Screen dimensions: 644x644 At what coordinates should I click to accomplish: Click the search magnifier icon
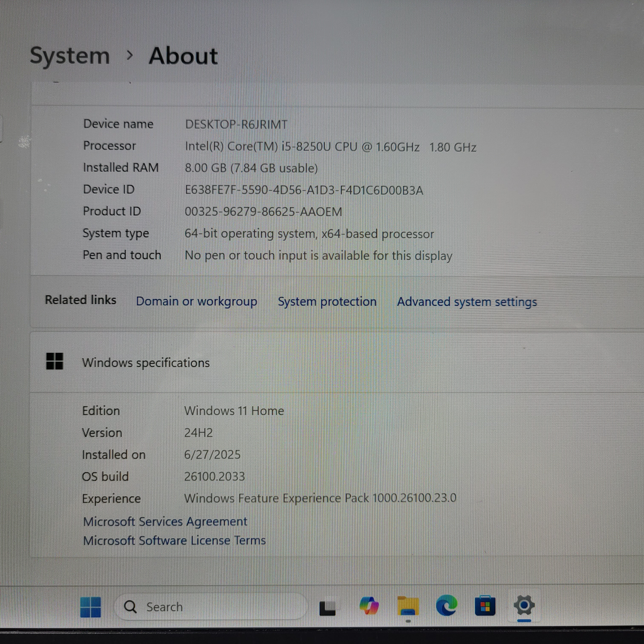click(x=130, y=607)
